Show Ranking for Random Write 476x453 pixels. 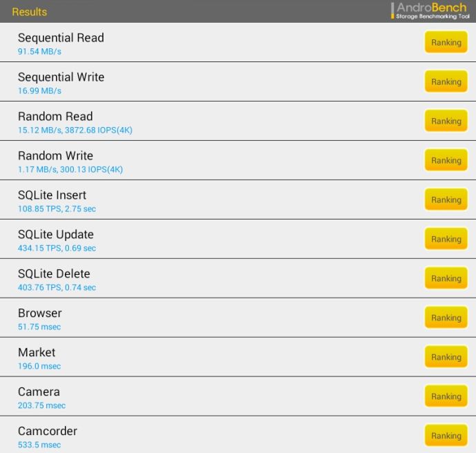pos(446,160)
